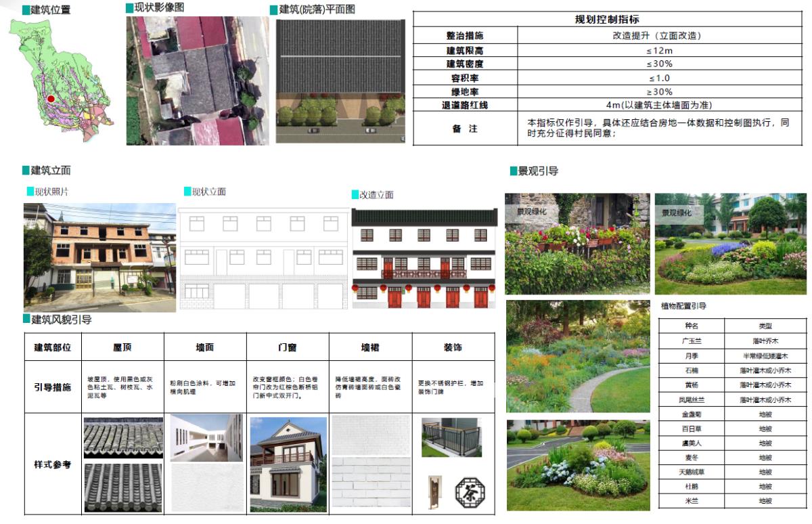Select the renovated facade elevation drawing

pos(424,259)
